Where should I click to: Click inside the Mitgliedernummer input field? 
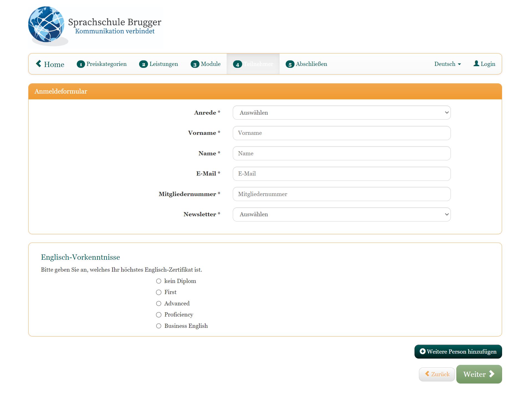[341, 194]
